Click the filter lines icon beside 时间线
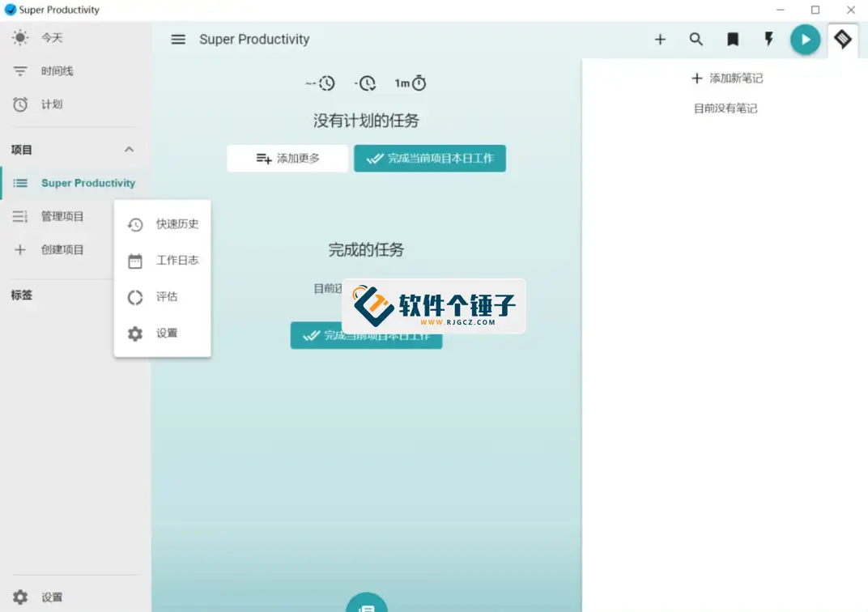 (20, 70)
